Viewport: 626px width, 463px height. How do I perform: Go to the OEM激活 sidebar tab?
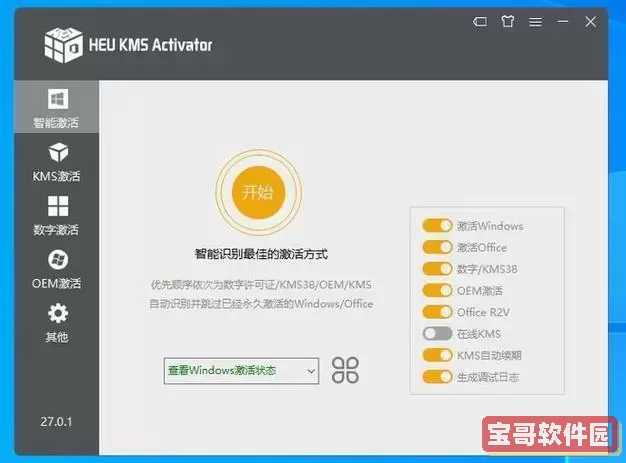pyautogui.click(x=57, y=269)
